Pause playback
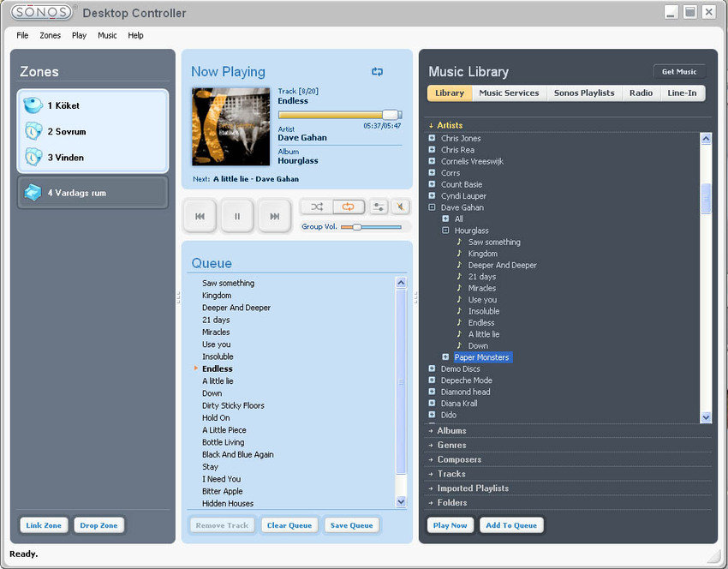 [237, 216]
